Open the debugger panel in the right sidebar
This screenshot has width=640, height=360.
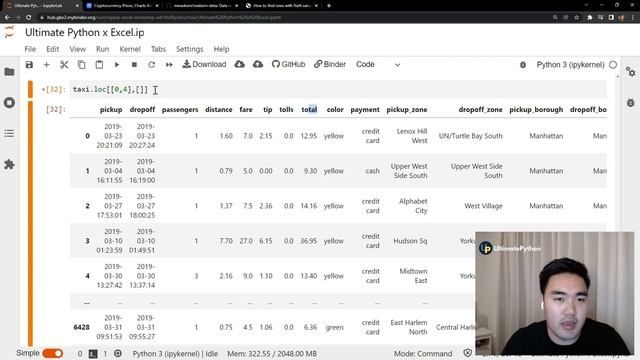pos(631,103)
